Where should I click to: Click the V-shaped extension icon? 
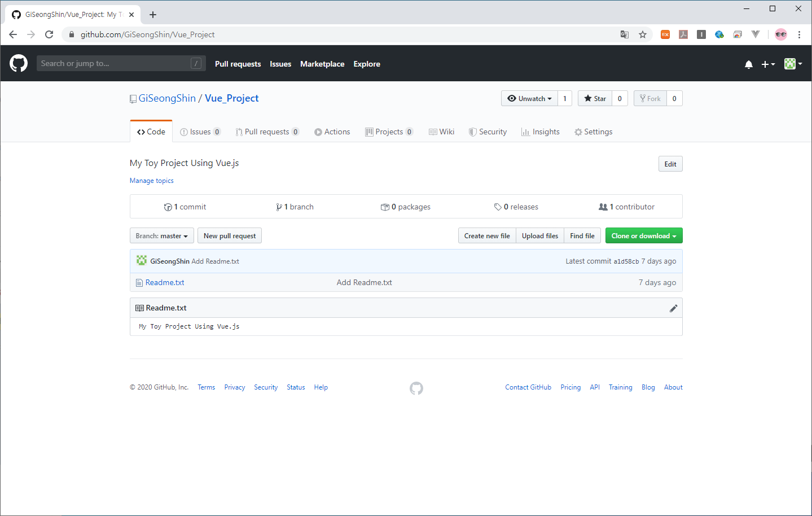pos(756,34)
